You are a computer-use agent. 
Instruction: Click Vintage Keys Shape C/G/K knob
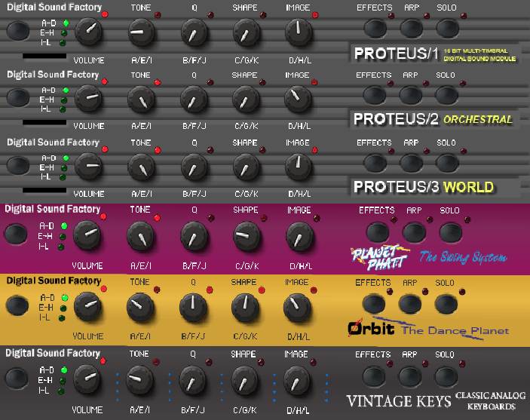point(245,381)
